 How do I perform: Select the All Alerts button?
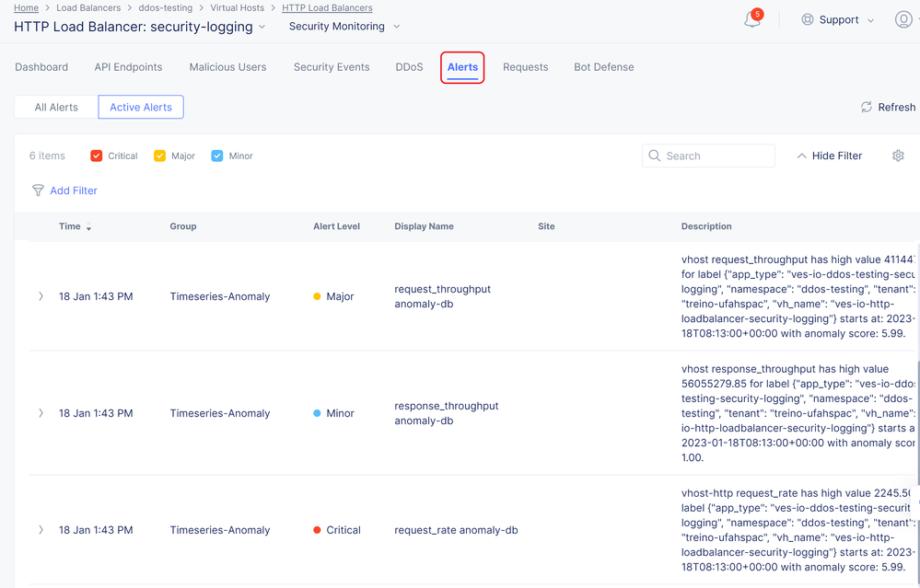click(x=56, y=107)
